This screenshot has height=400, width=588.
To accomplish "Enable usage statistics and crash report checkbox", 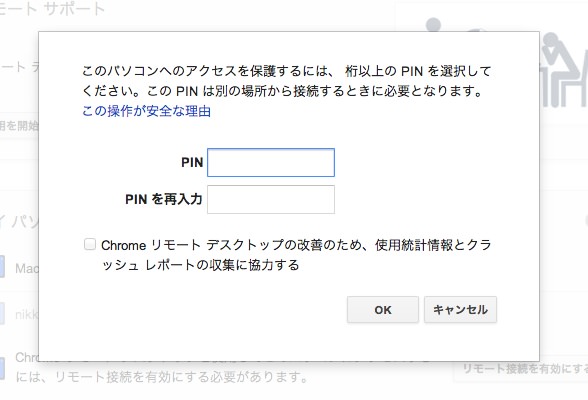I will 90,244.
